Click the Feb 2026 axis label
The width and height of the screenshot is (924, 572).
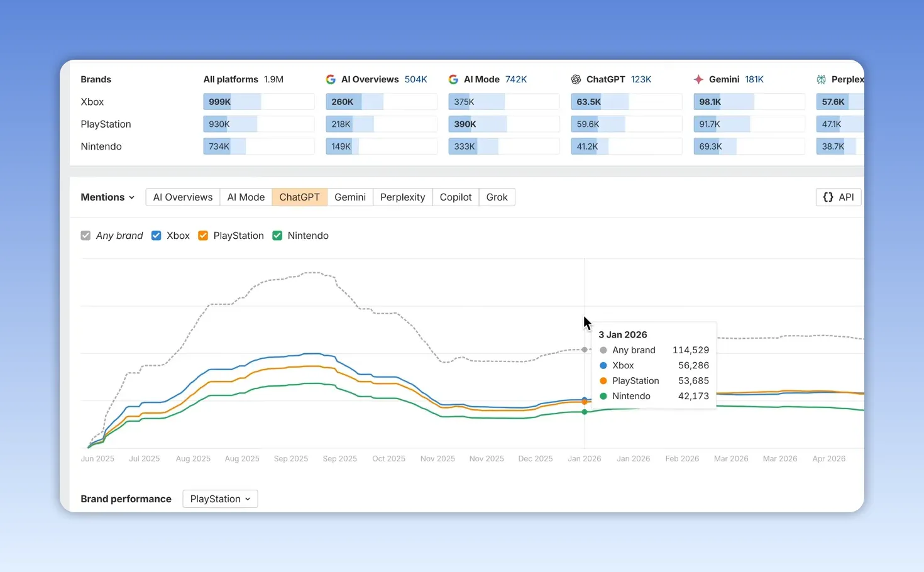click(x=682, y=459)
